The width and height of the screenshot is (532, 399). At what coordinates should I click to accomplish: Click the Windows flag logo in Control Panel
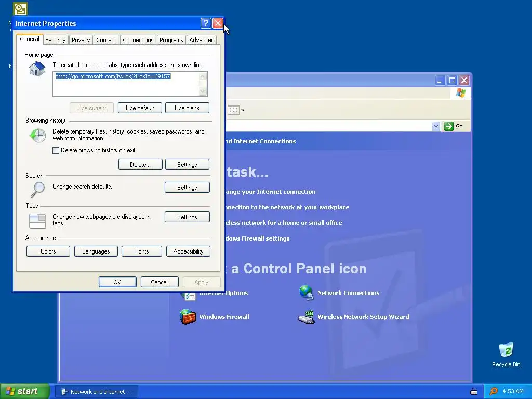[460, 93]
